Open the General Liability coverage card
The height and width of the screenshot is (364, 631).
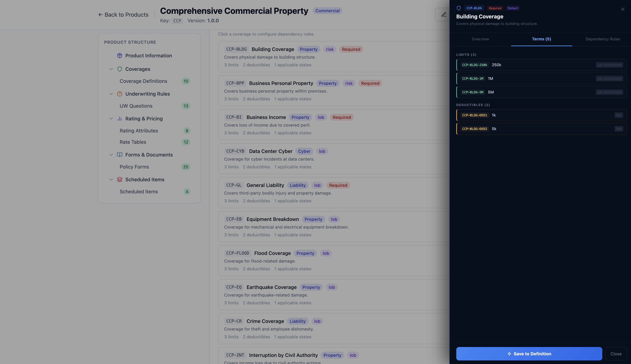(334, 193)
